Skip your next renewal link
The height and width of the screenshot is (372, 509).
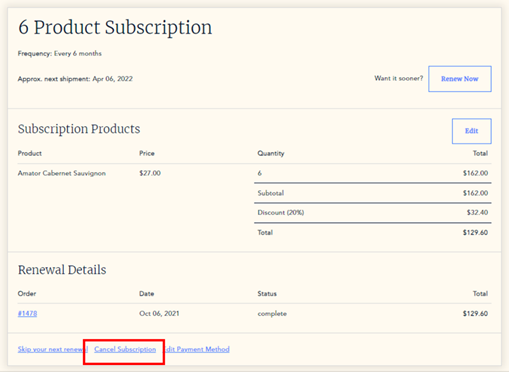pyautogui.click(x=53, y=349)
